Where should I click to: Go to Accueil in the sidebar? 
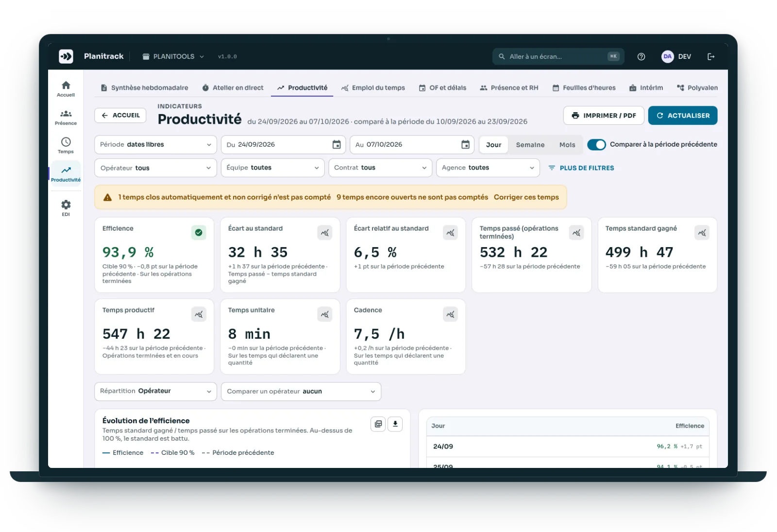tap(66, 89)
